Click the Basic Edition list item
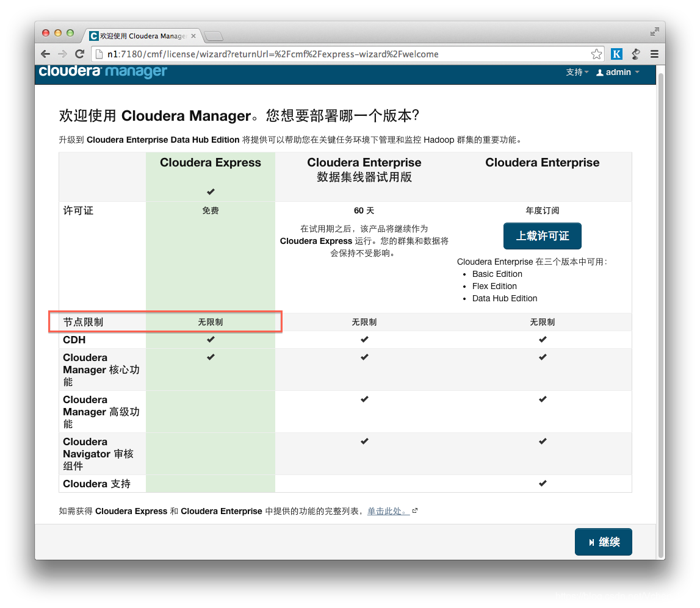This screenshot has height=608, width=700. tap(497, 274)
